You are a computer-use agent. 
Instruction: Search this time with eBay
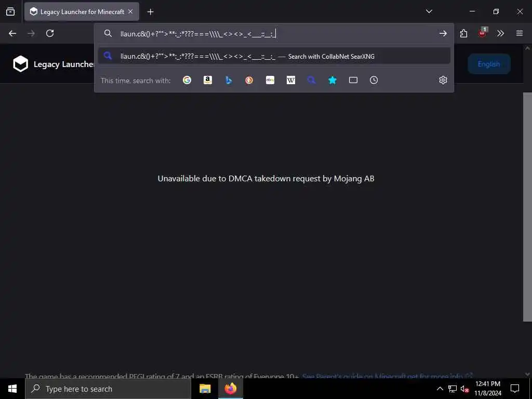270,80
